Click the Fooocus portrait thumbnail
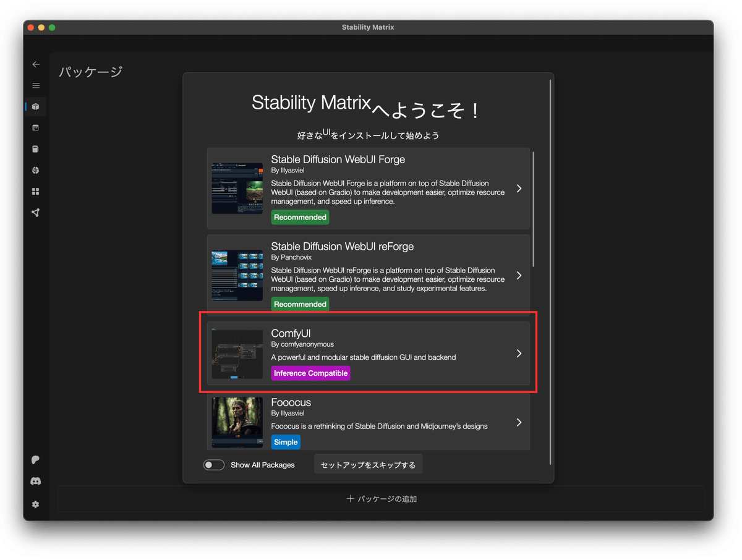742x560 pixels. [x=237, y=423]
